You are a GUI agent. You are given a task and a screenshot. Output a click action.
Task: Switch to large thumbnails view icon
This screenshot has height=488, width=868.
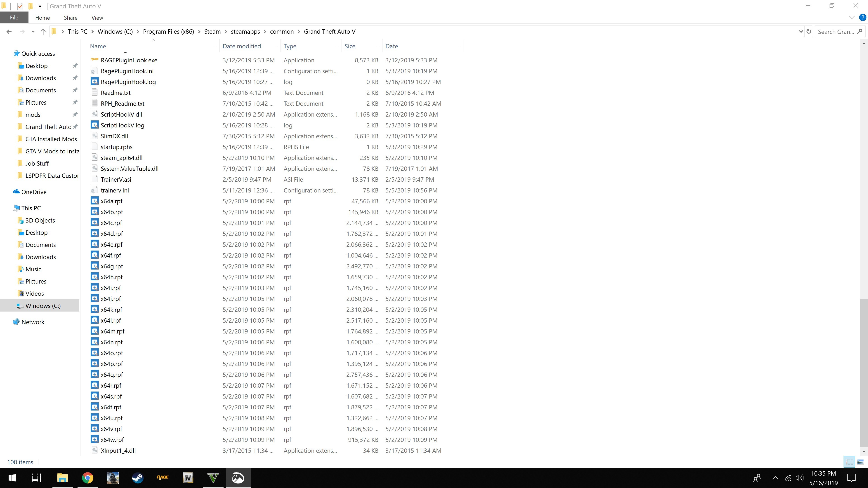coord(860,462)
